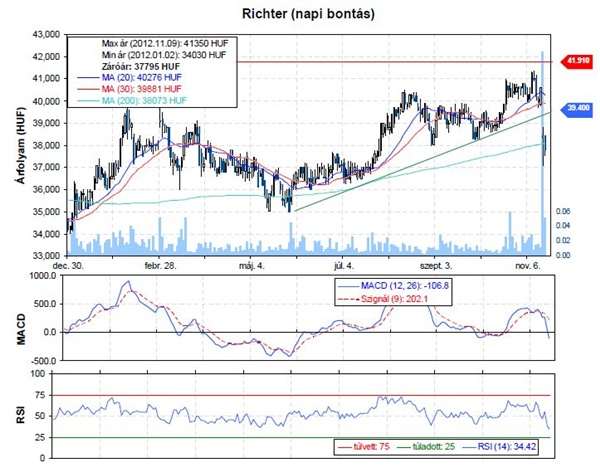Select 'Max ár (2012.11.09): 41350 HUF' legend text
The image size is (600, 467).
click(x=165, y=43)
